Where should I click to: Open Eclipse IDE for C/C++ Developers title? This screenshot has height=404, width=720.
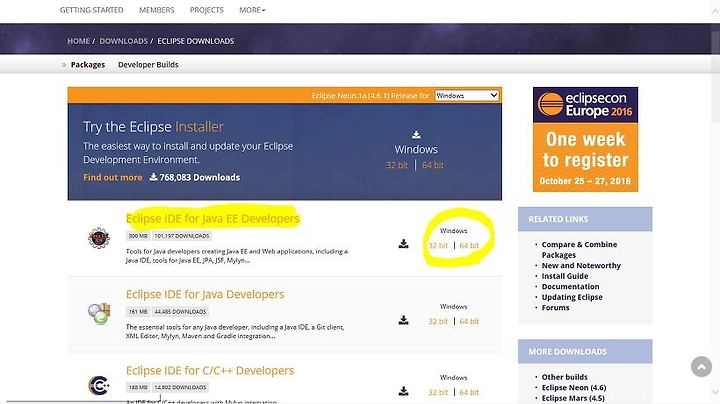210,370
